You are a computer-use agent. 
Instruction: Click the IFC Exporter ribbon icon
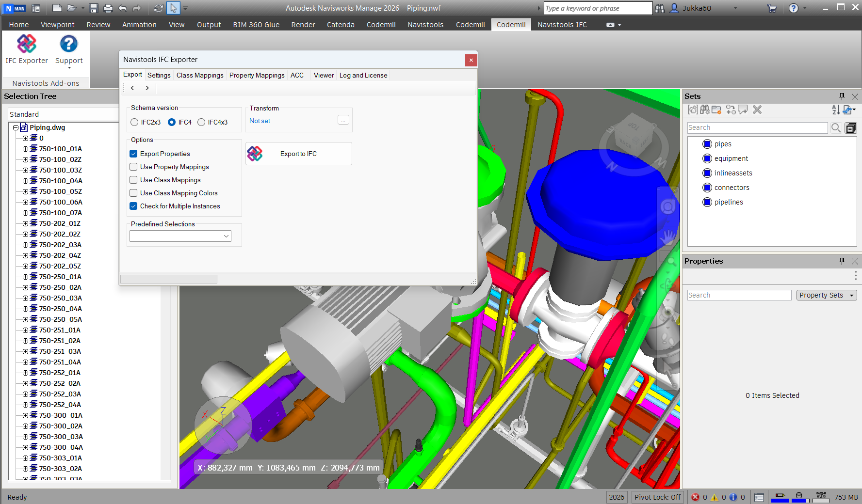click(x=27, y=45)
